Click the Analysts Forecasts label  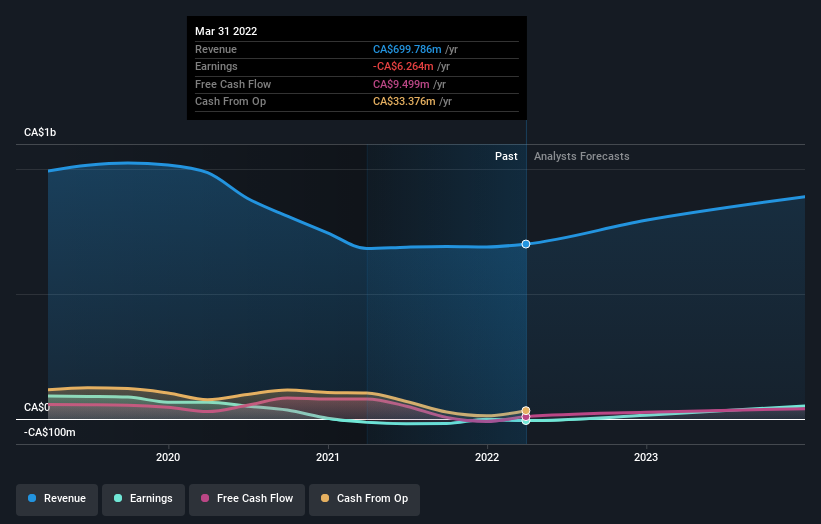582,156
